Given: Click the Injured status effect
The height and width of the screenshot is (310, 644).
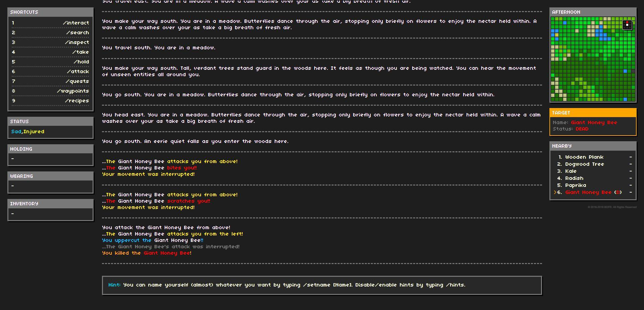Looking at the screenshot, I should [x=34, y=132].
